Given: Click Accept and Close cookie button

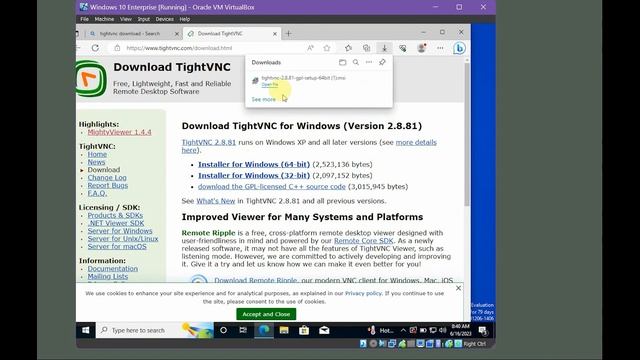Looking at the screenshot, I should coord(266,314).
